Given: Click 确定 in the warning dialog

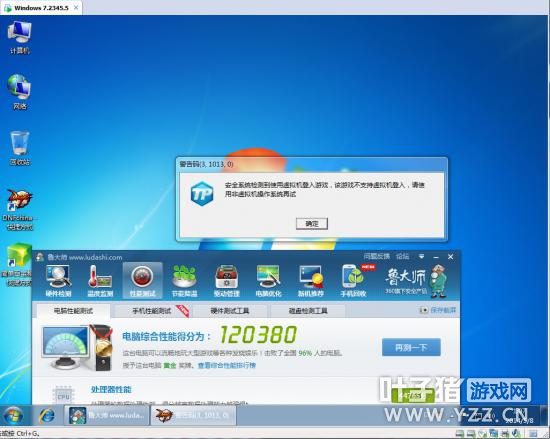Looking at the screenshot, I should [312, 223].
